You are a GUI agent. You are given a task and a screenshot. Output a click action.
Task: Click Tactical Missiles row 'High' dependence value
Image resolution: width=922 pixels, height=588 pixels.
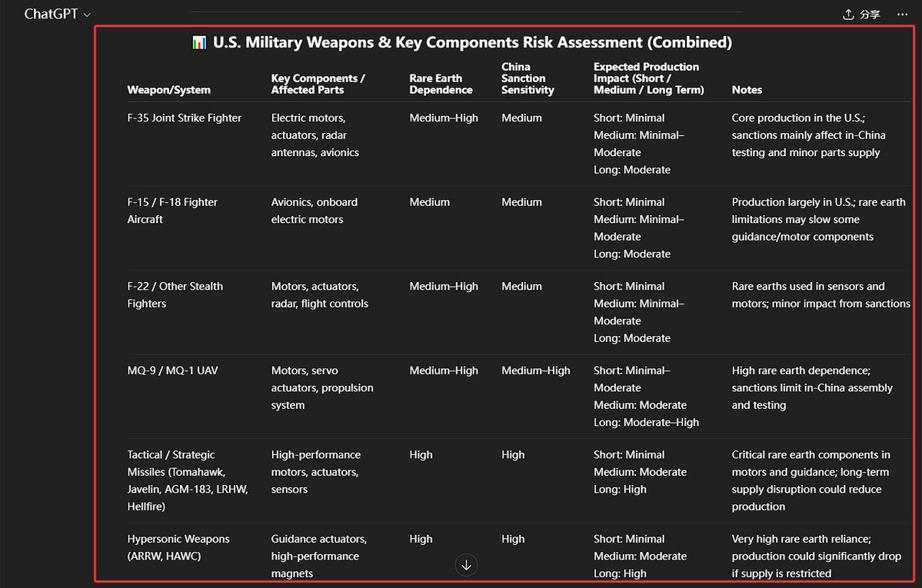tap(421, 454)
